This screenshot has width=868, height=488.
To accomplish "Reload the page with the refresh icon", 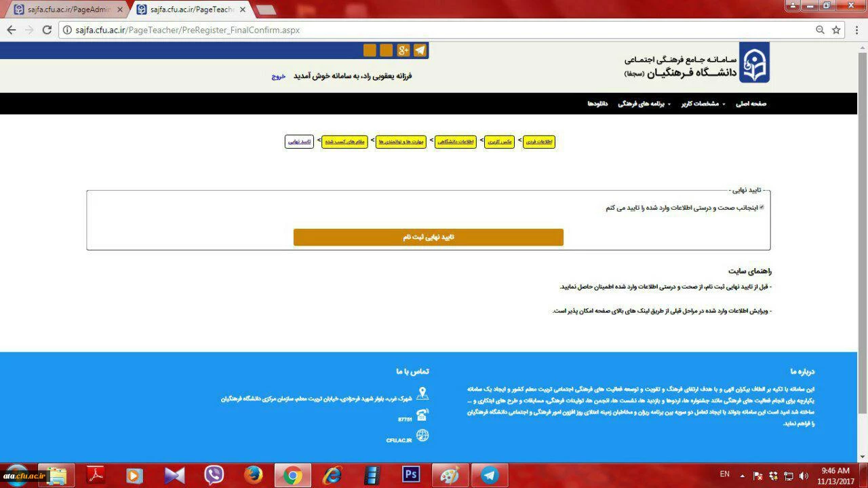I will tap(47, 30).
